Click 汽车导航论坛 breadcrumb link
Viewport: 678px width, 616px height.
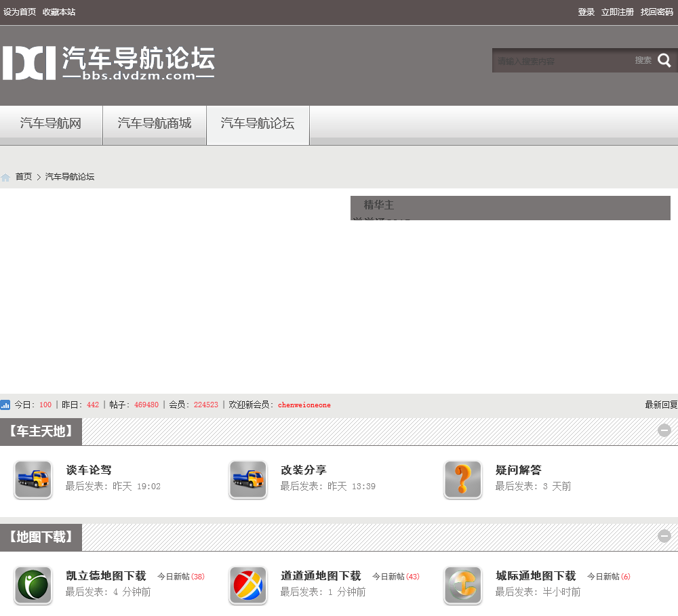click(x=70, y=177)
